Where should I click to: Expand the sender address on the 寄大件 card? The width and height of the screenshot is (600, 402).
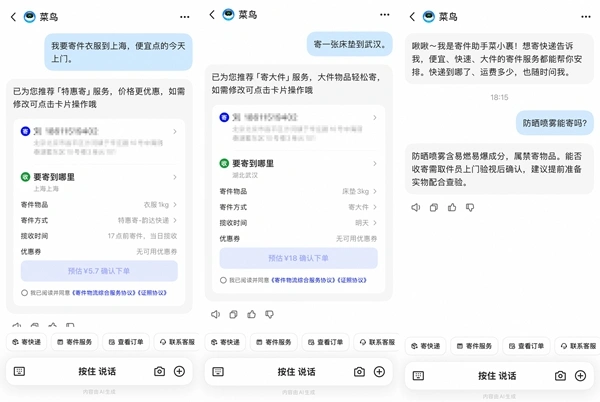(298, 127)
